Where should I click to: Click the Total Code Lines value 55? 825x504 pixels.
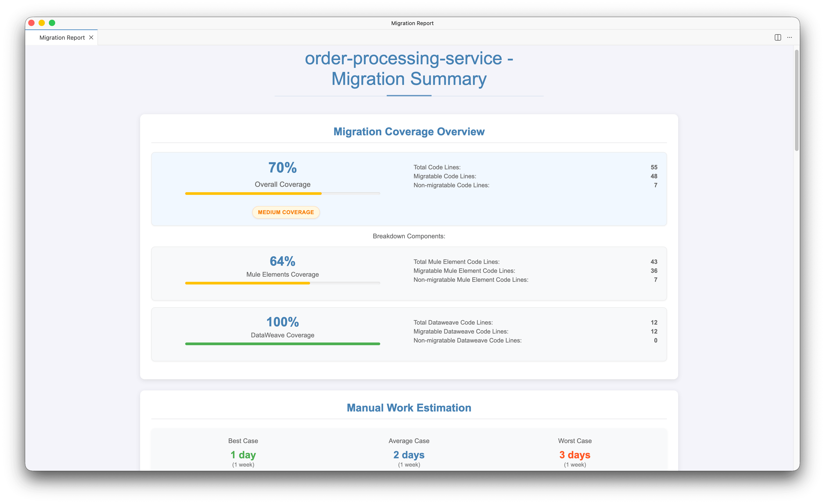(654, 167)
